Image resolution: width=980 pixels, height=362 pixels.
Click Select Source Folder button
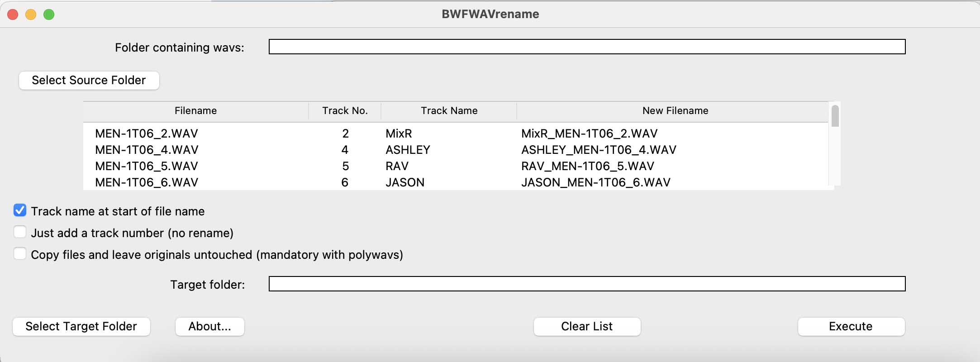tap(89, 81)
